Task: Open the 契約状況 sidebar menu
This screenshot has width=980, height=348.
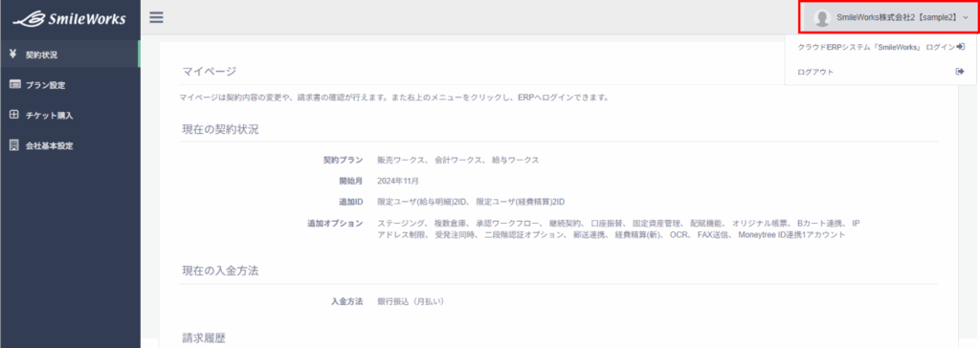Action: point(70,54)
